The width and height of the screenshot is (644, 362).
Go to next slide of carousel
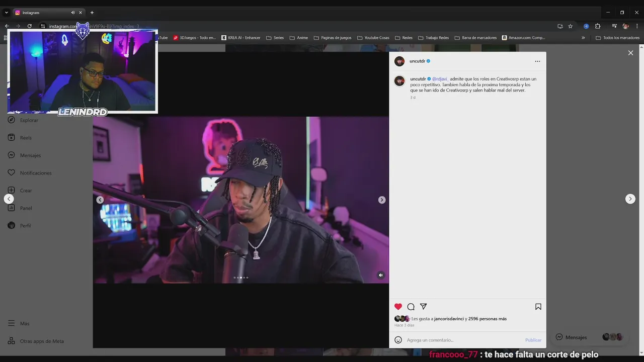382,200
